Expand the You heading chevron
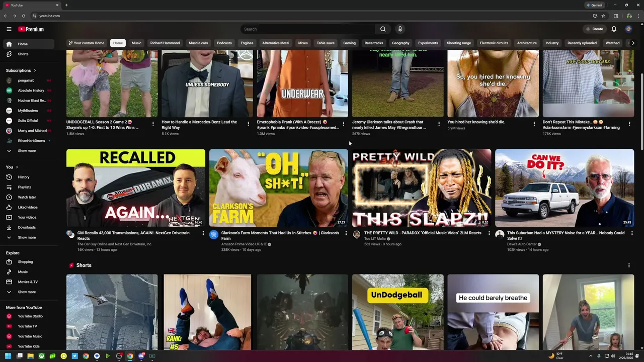This screenshot has height=362, width=644. point(17,167)
